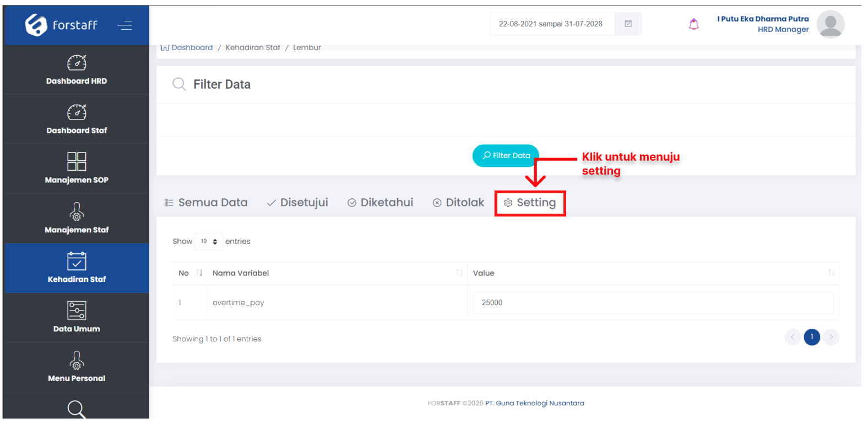Screen dimensions: 868x424
Task: Click the forstaff logo icon
Action: [36, 25]
